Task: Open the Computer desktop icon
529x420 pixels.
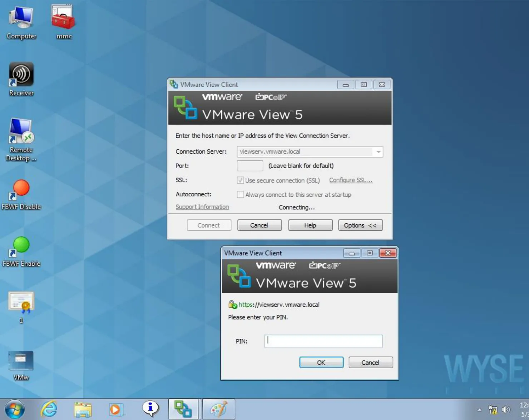Action: [x=21, y=22]
